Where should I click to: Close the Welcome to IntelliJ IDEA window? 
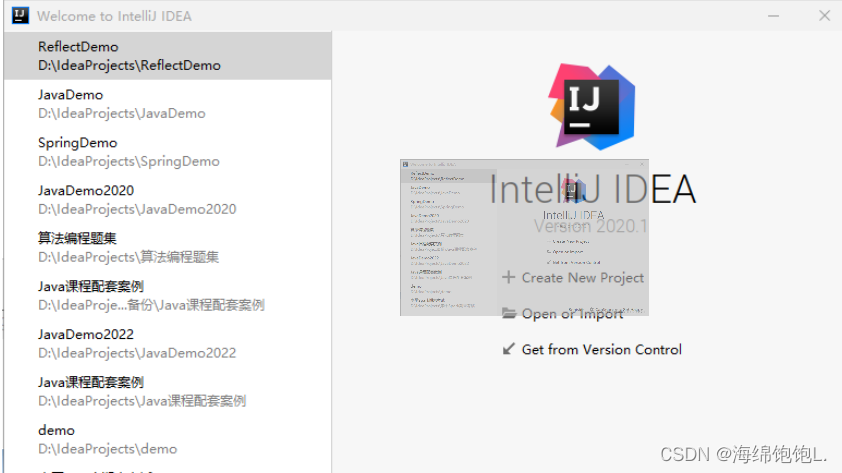pos(825,16)
